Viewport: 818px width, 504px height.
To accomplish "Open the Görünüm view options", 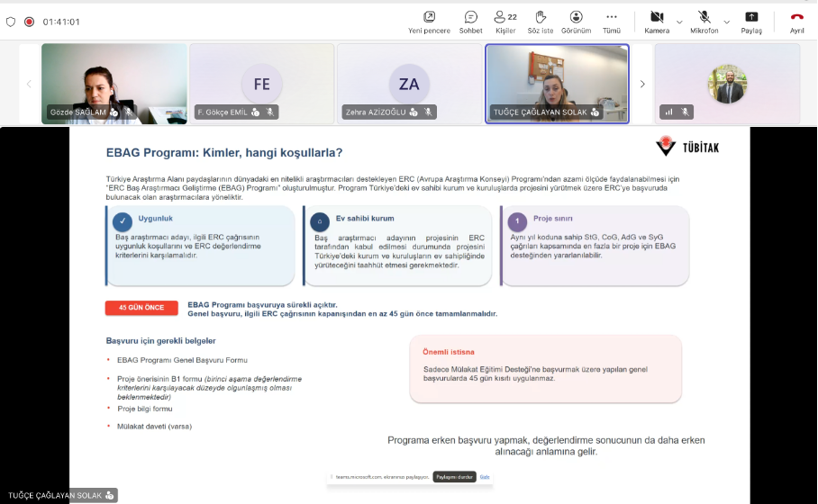I will pos(576,22).
